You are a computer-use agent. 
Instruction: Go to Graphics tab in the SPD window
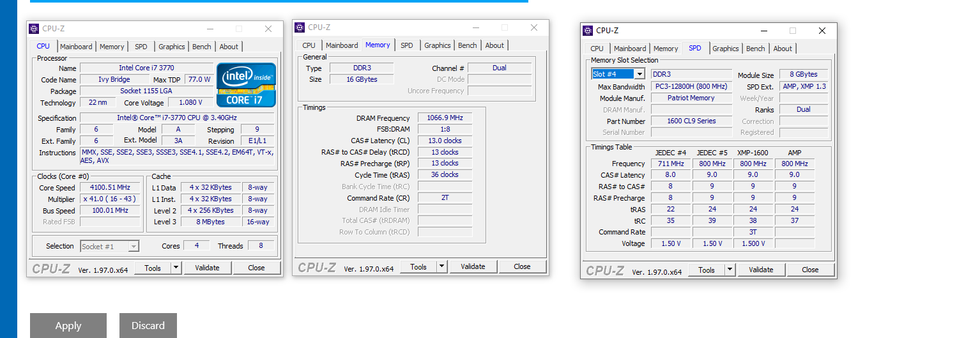[726, 49]
